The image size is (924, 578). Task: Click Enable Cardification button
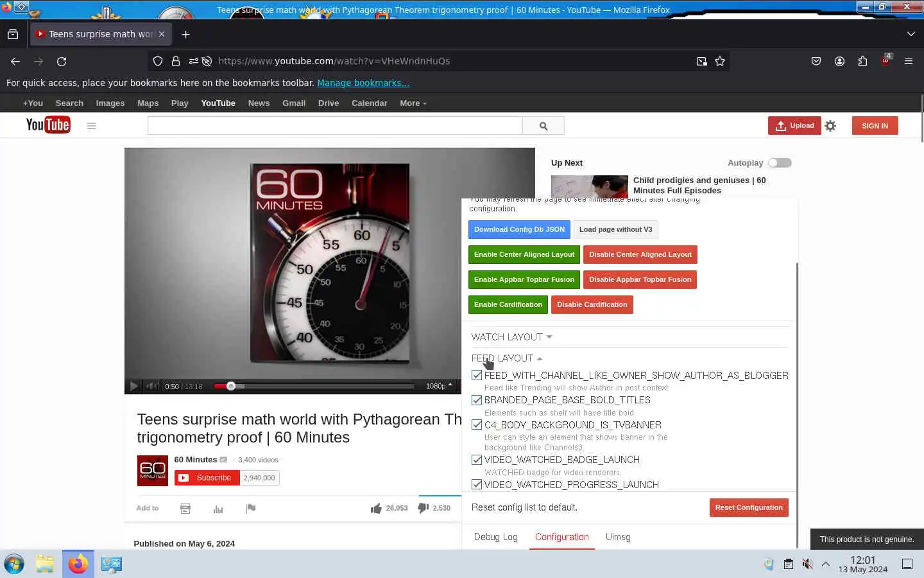point(508,304)
